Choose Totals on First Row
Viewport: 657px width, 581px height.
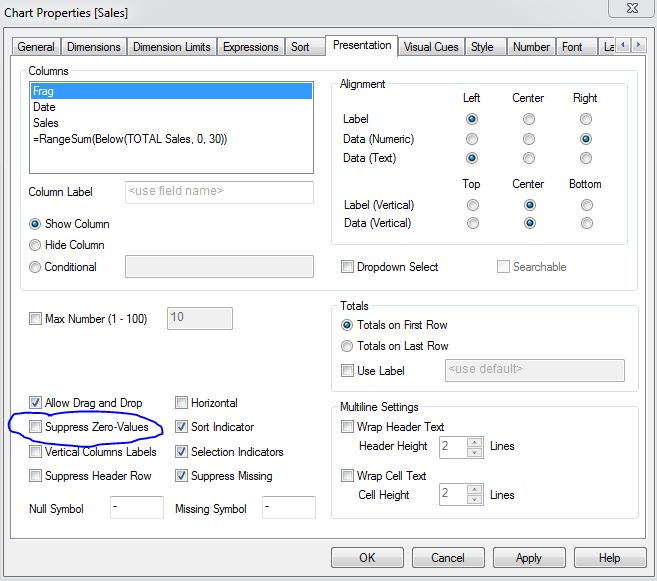[x=347, y=325]
